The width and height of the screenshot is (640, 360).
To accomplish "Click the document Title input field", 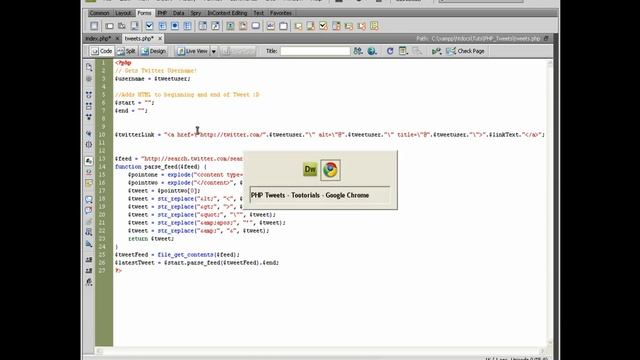I will point(315,51).
